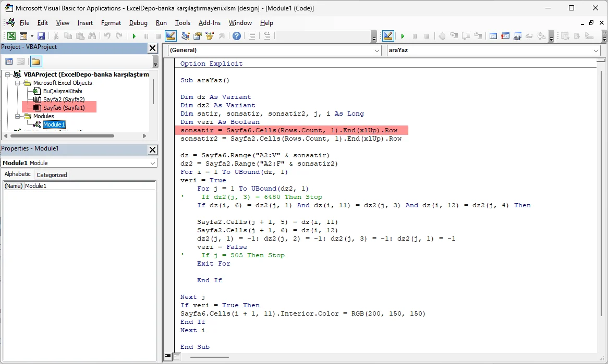Open the Immediate Window from the Debug toolbar
Screen dimensions: 608x364
[505, 36]
